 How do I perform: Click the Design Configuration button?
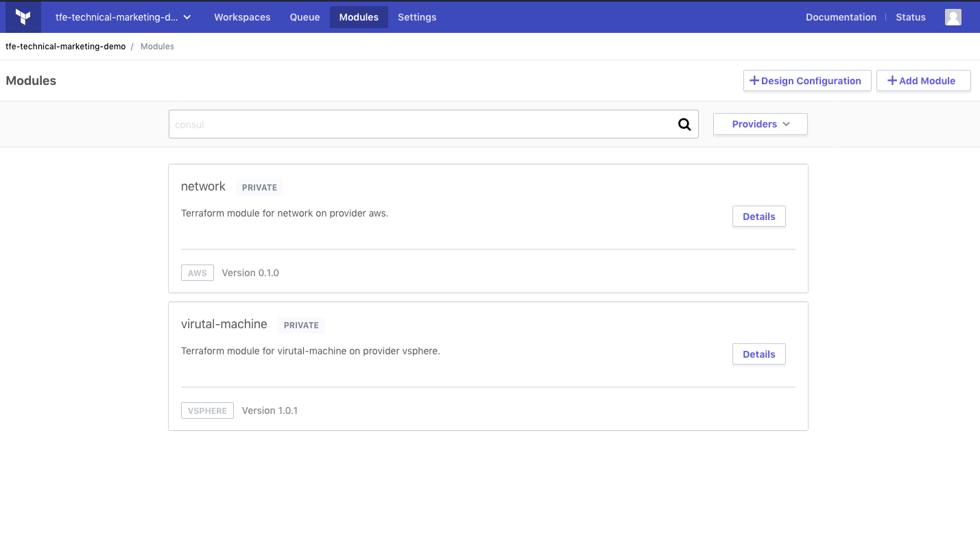807,80
